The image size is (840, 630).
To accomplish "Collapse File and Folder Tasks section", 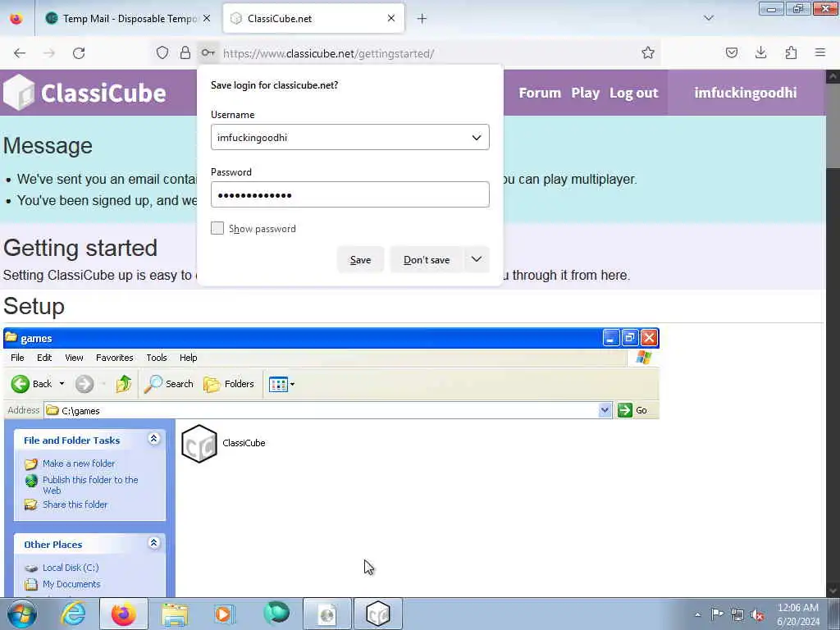I will pos(153,440).
